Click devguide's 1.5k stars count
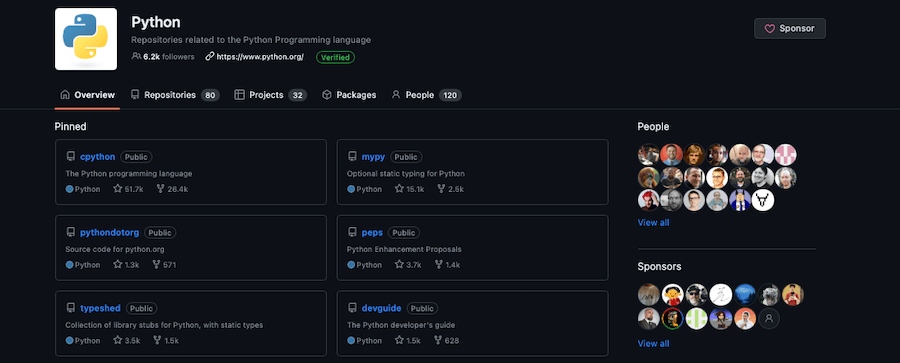The image size is (900, 363). click(408, 340)
